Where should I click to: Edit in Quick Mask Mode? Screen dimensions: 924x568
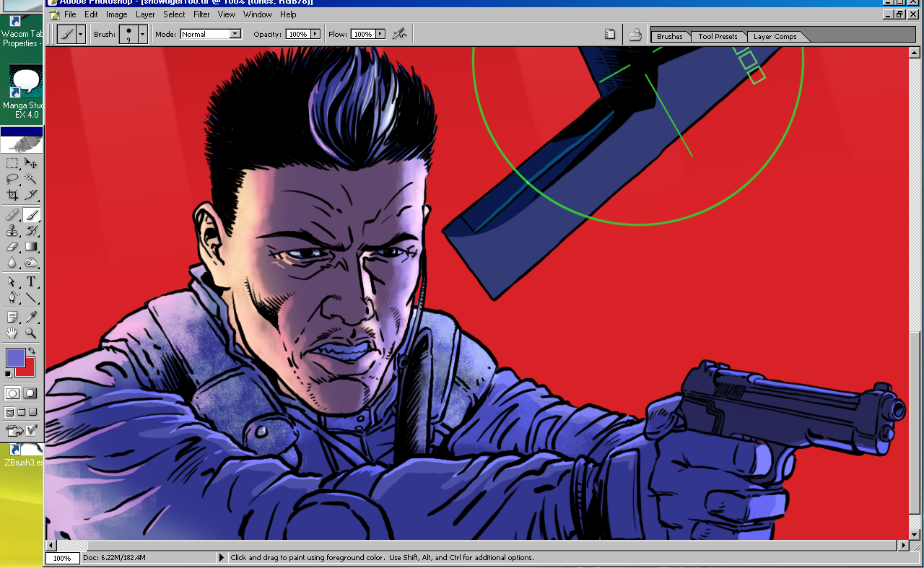click(31, 393)
